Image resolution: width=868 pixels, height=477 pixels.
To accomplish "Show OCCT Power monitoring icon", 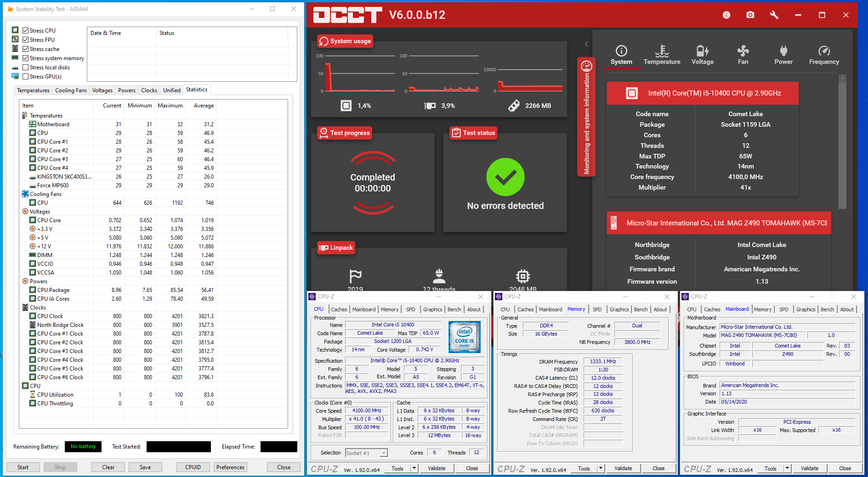I will click(x=783, y=51).
